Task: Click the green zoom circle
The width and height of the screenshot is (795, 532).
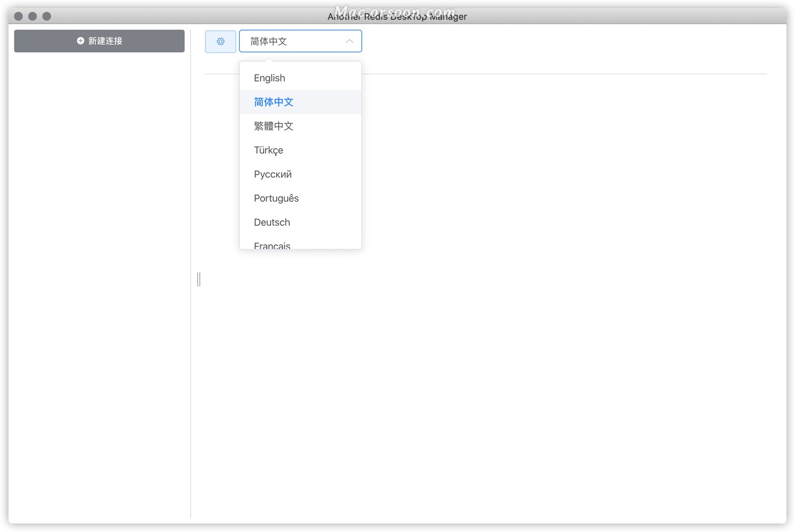Action: pyautogui.click(x=46, y=16)
